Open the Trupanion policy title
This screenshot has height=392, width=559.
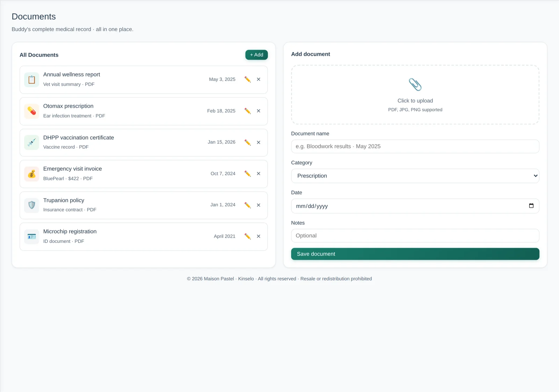(x=64, y=200)
